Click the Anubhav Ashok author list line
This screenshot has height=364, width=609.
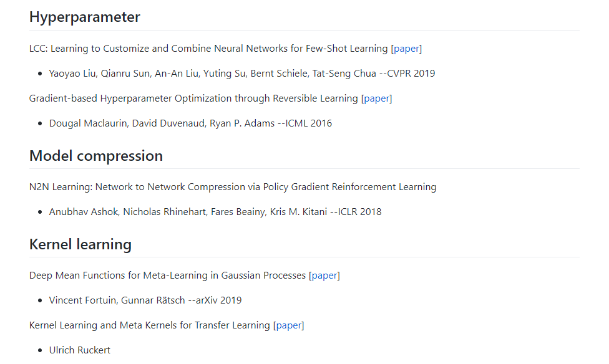pos(215,212)
